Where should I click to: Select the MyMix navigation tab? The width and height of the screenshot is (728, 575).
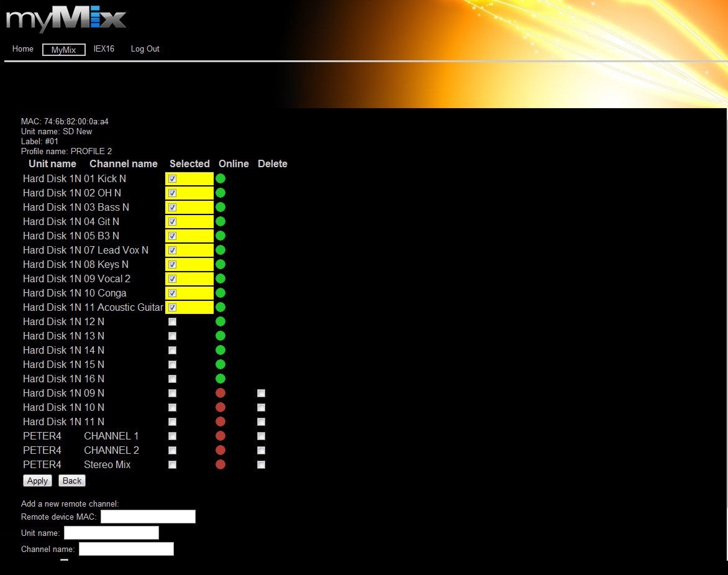pos(64,50)
